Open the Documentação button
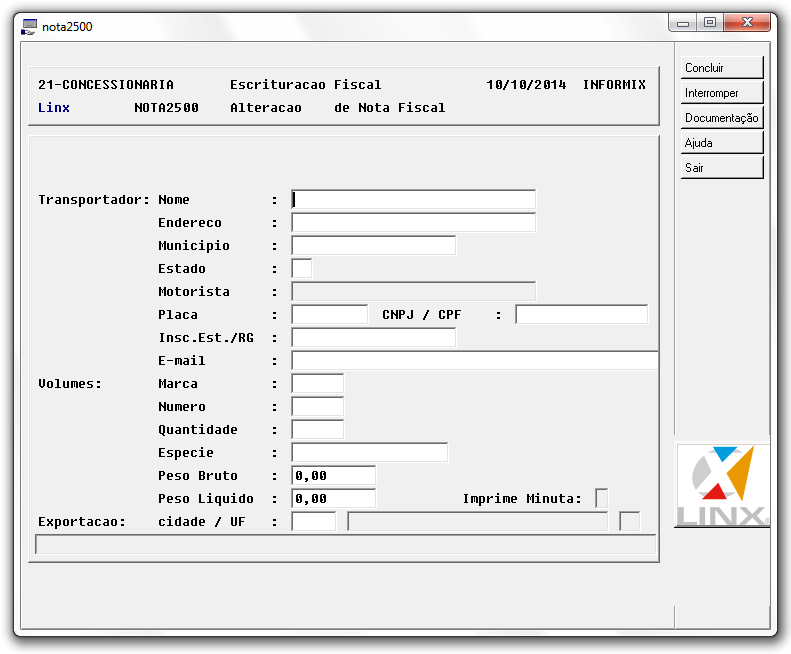This screenshot has width=791, height=654. 722,117
